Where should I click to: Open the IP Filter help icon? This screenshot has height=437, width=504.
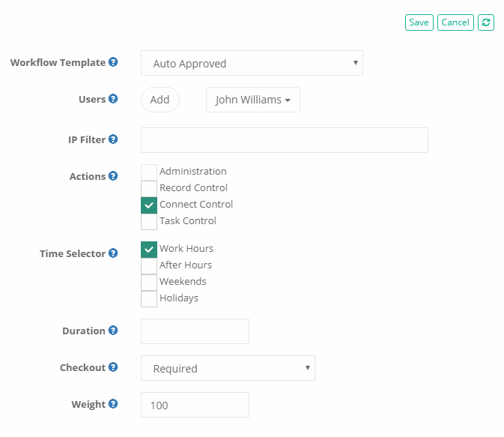pyautogui.click(x=113, y=139)
